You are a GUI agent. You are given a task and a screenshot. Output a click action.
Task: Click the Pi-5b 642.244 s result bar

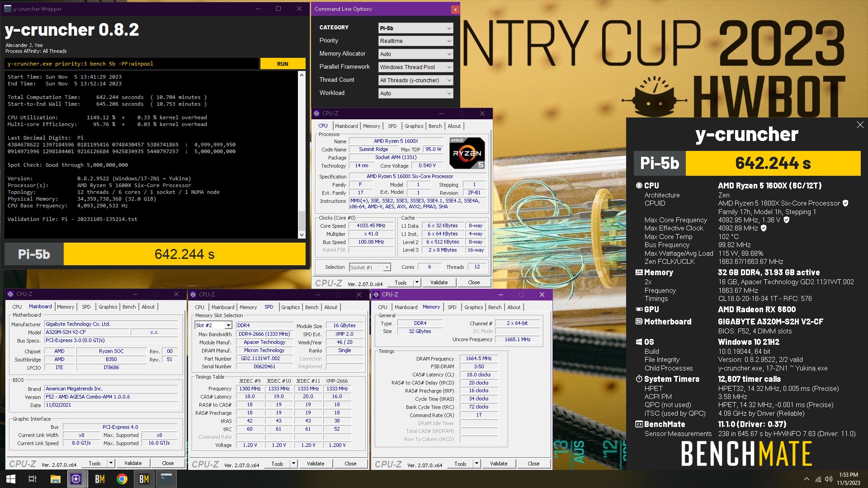[x=155, y=254]
